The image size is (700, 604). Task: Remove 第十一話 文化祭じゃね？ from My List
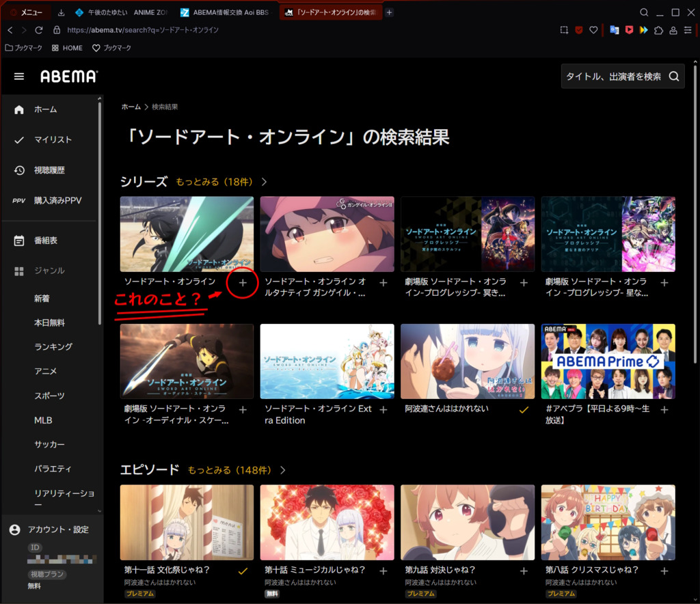coord(243,571)
